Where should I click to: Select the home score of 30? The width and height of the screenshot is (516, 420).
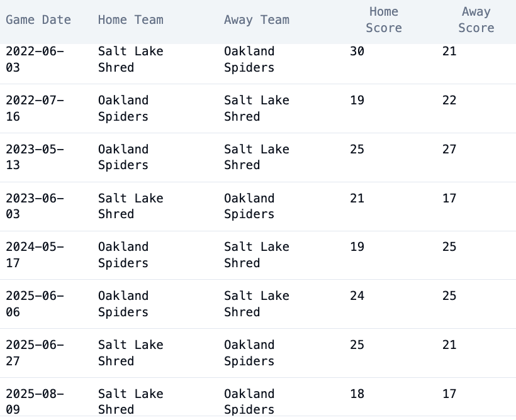pos(357,52)
